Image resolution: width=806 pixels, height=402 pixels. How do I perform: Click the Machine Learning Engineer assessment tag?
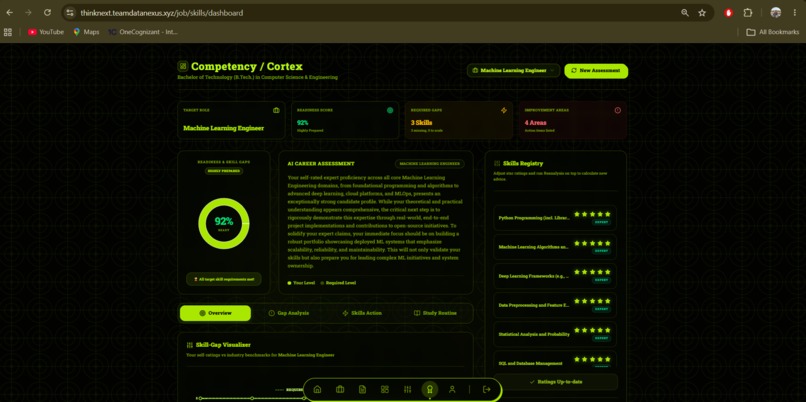click(429, 163)
